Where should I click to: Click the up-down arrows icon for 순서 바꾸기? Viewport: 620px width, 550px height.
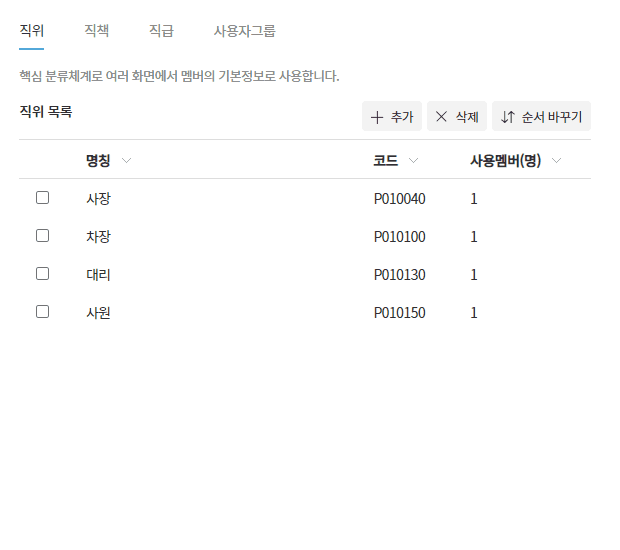(508, 117)
